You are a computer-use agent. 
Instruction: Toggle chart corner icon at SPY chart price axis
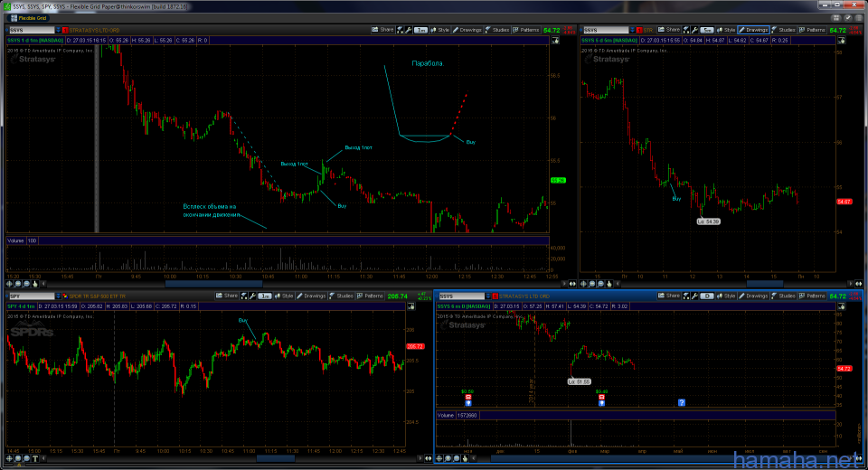(411, 306)
